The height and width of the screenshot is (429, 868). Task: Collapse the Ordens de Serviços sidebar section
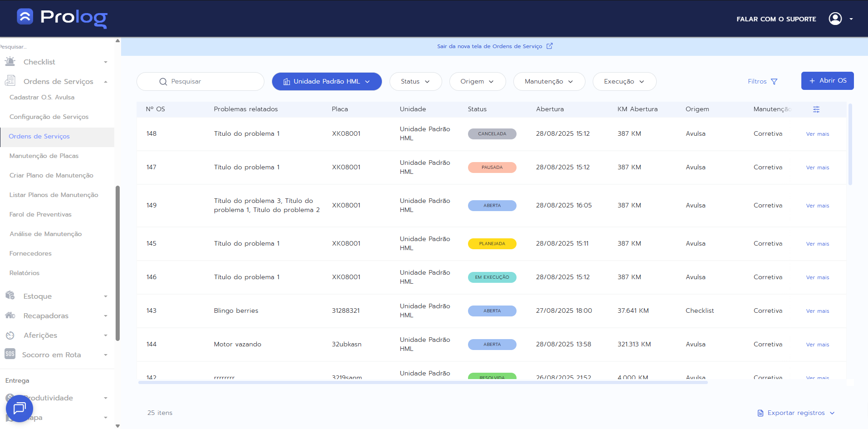click(105, 82)
